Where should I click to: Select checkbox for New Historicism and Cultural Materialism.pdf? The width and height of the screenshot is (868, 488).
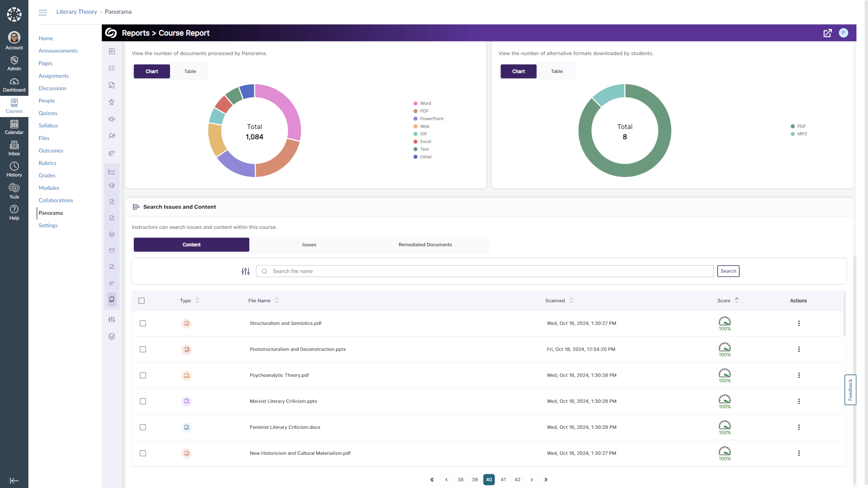click(x=143, y=453)
